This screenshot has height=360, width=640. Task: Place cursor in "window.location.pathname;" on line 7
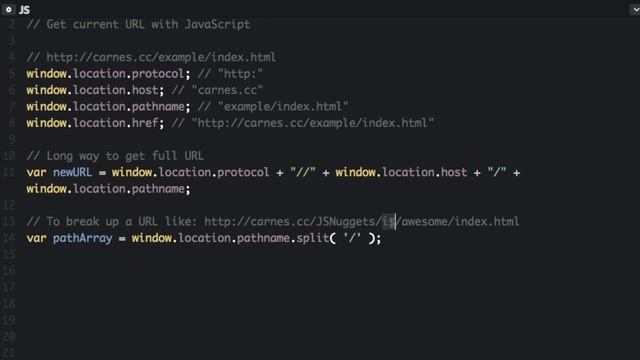[109, 107]
